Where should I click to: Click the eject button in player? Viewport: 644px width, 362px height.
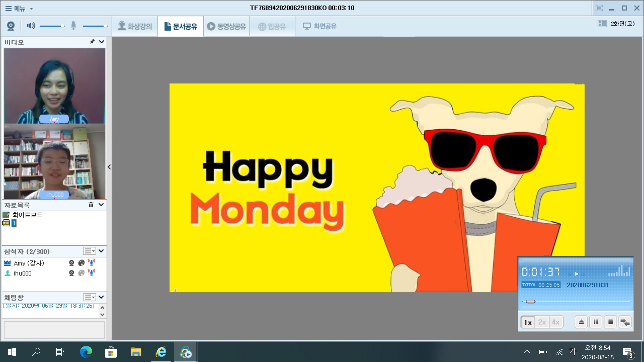point(581,322)
